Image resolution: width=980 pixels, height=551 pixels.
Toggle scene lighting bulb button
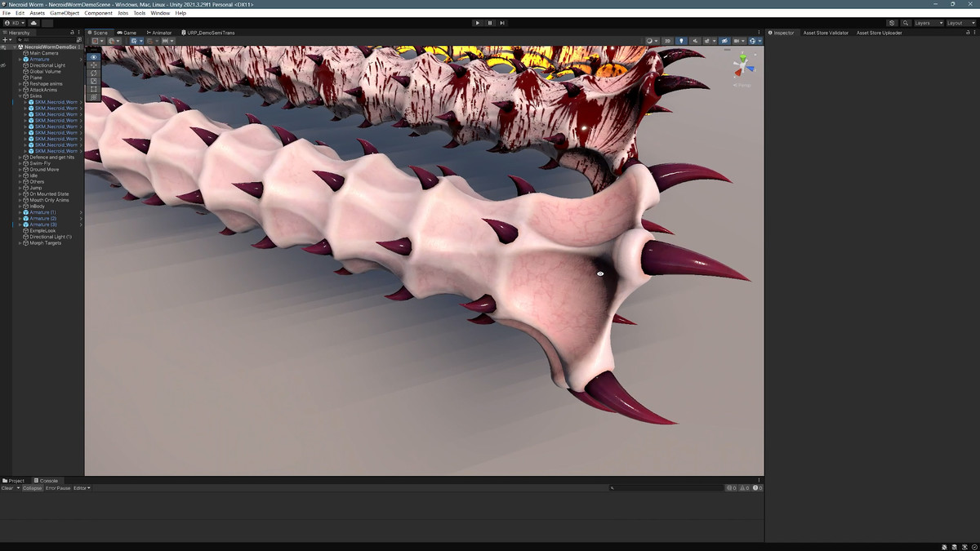(x=681, y=41)
